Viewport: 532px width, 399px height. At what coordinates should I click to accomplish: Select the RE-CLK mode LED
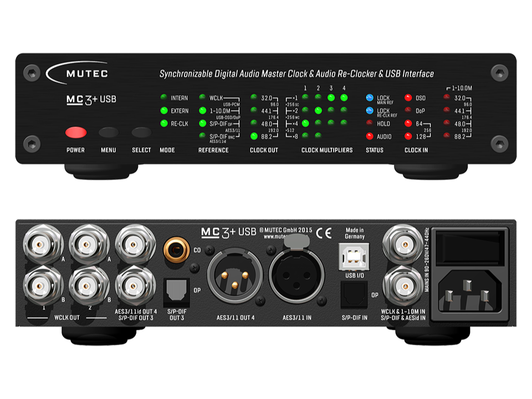[x=164, y=123]
